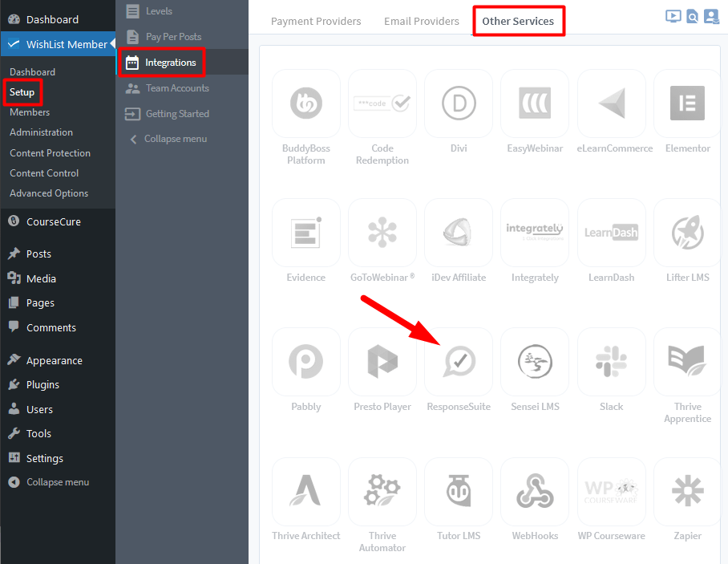Screen dimensions: 728x564
Task: Open the Content Control link
Action: (x=44, y=173)
